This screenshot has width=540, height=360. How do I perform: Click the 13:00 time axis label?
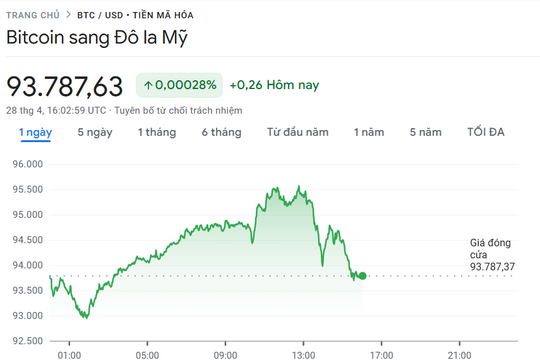(303, 355)
